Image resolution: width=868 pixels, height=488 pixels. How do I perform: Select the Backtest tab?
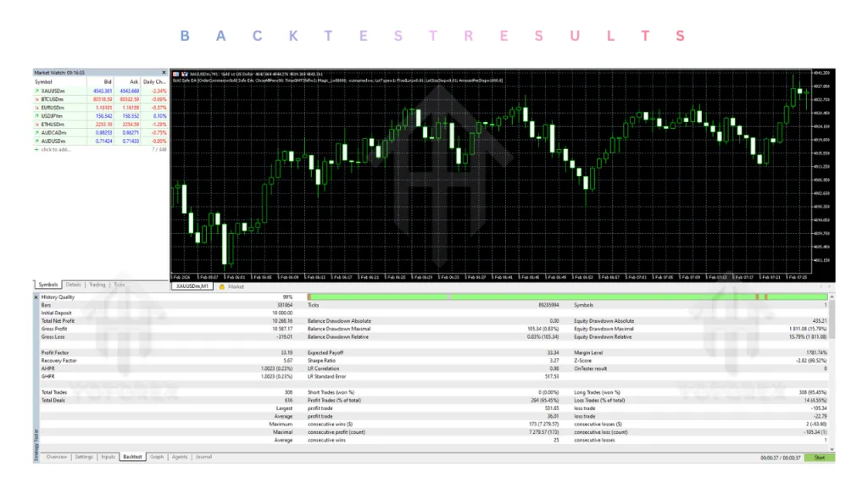[x=132, y=457]
